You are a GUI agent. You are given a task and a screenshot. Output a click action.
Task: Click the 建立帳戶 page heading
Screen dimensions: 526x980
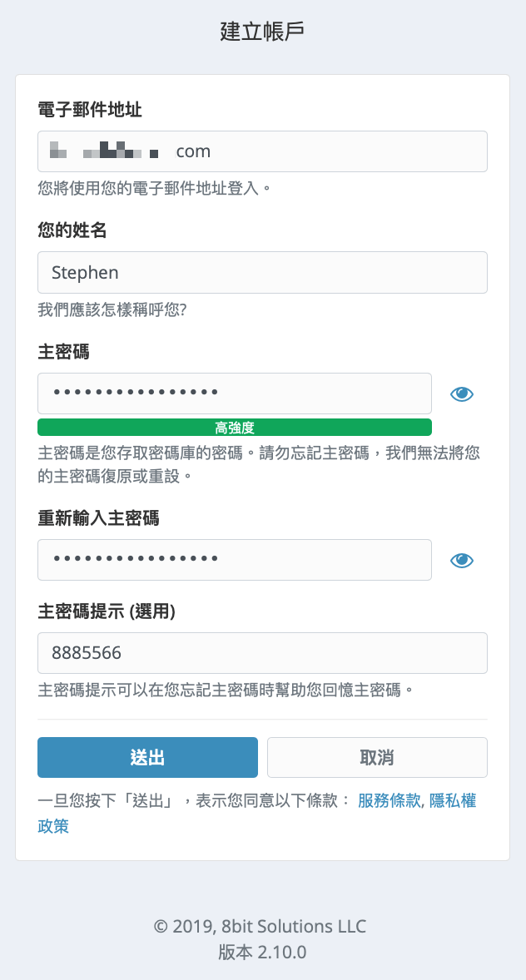pos(263,32)
